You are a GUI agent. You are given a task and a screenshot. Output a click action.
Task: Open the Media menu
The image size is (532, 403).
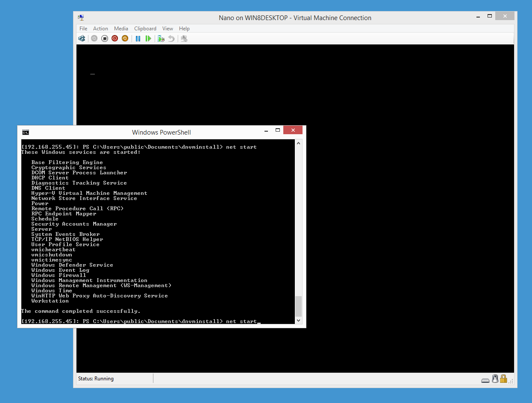[x=121, y=29]
